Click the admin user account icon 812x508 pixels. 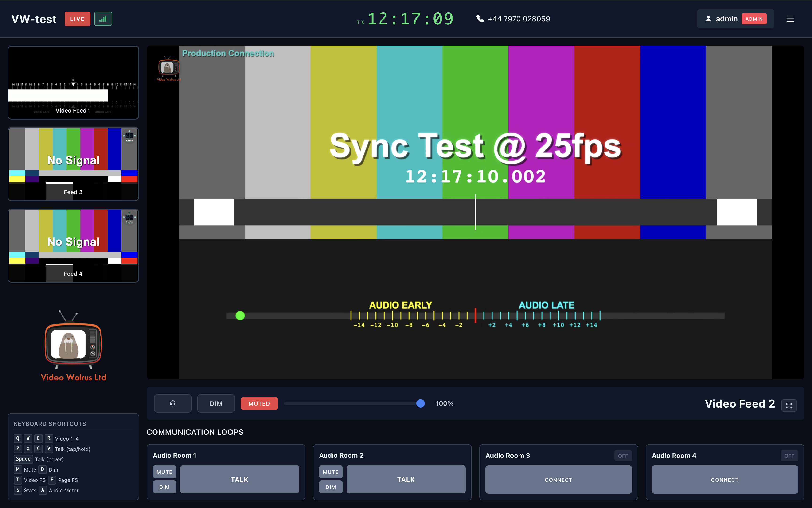(708, 19)
